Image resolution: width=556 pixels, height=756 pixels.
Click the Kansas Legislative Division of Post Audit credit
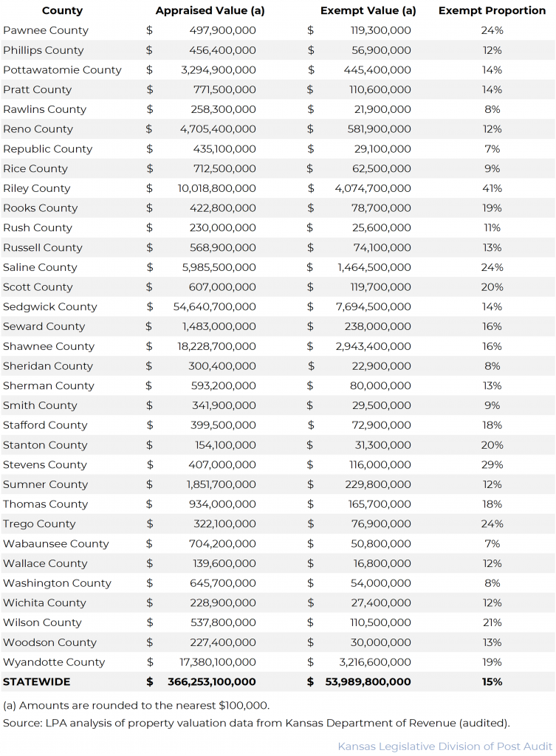[444, 746]
